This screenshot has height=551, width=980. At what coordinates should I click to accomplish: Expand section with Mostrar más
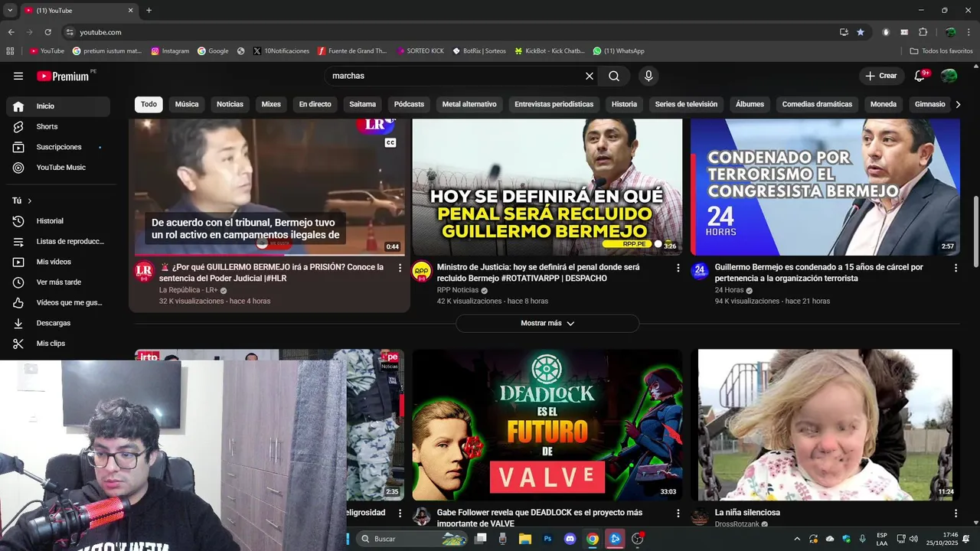pyautogui.click(x=547, y=323)
